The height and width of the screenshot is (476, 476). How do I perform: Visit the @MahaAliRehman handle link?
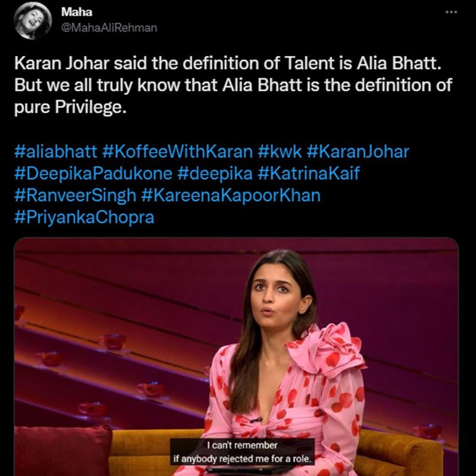(x=109, y=28)
